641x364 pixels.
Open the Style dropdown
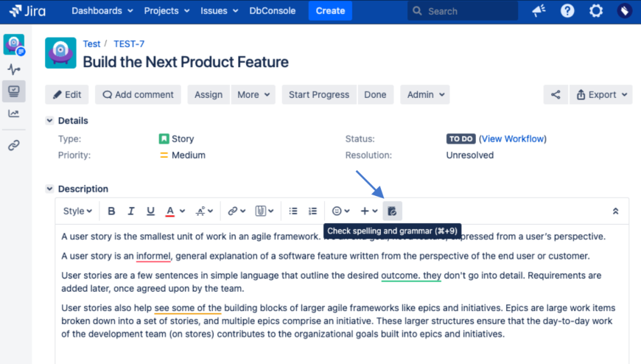77,211
